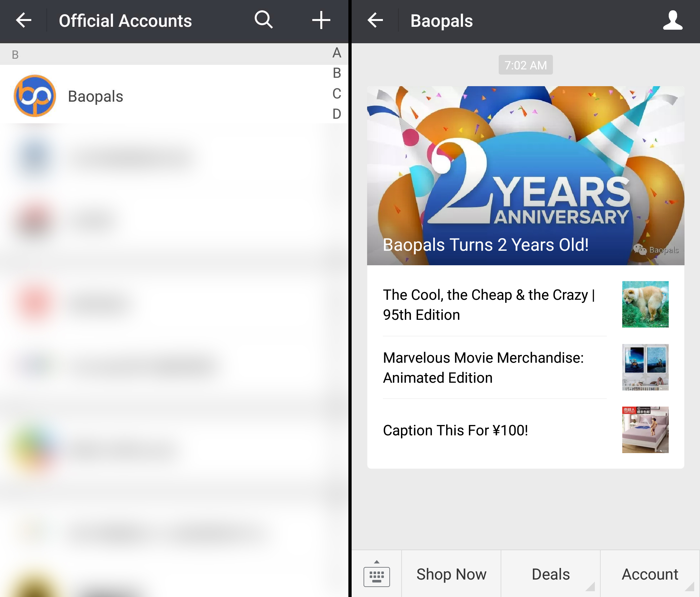Tap the plus icon to add account
700x597 pixels.
point(321,20)
